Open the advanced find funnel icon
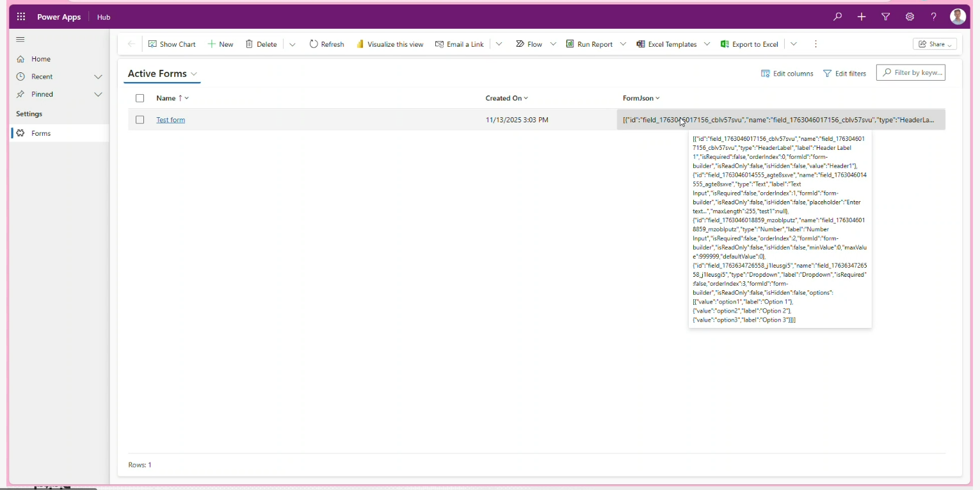980x490 pixels. (x=886, y=17)
